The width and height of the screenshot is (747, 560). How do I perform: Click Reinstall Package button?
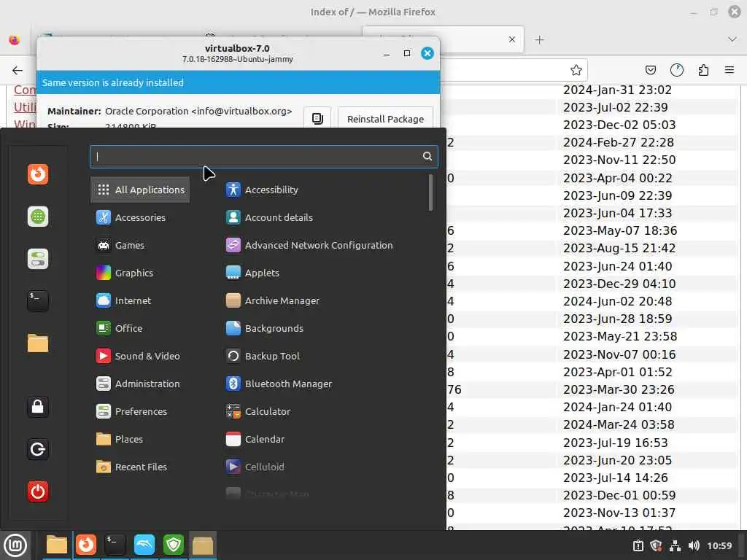[385, 119]
